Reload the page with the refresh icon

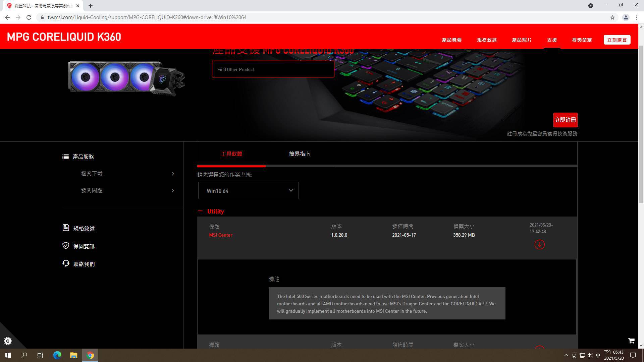pos(29,17)
